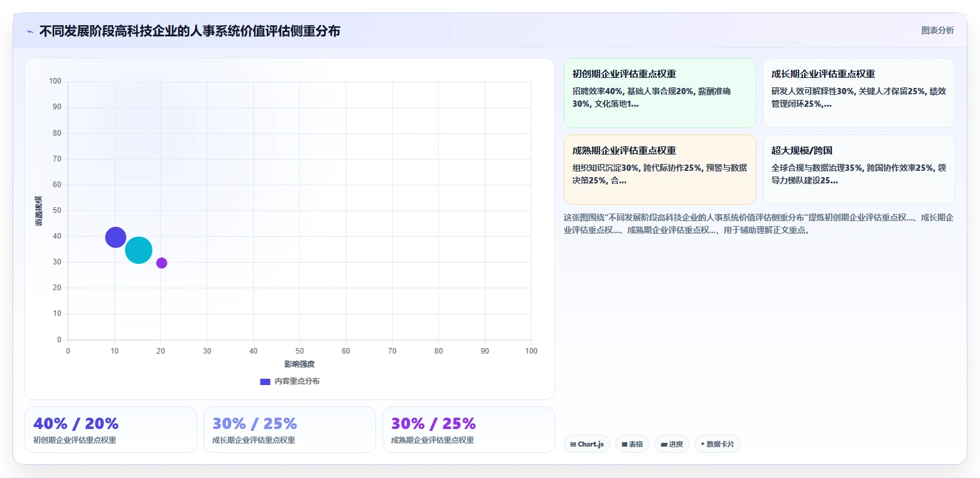Click the 图表分析 label in header

(x=937, y=31)
